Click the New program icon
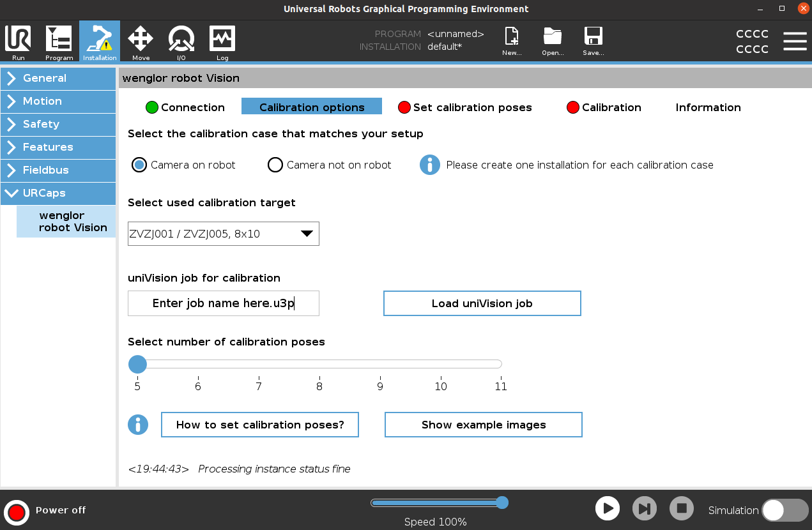812x530 pixels. (x=512, y=42)
